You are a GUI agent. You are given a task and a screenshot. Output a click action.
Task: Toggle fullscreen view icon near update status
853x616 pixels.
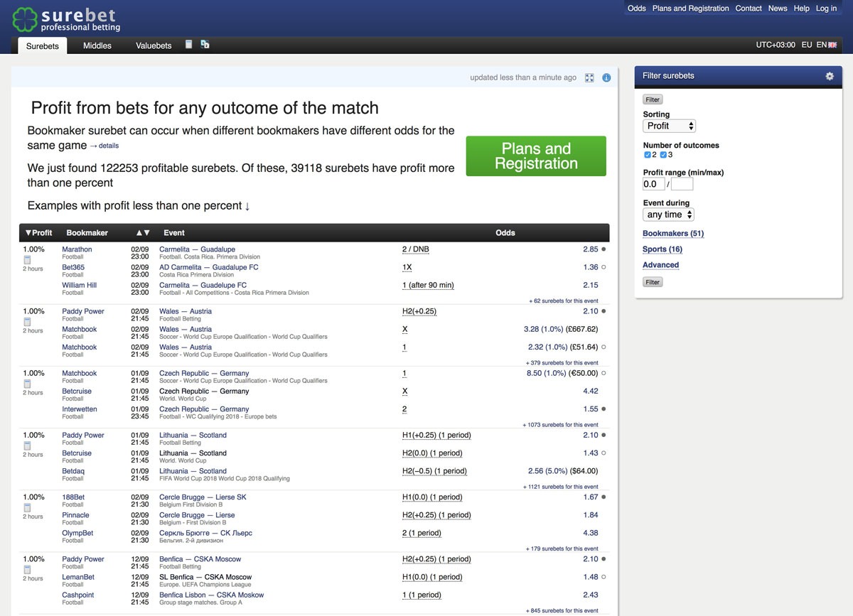pos(589,77)
